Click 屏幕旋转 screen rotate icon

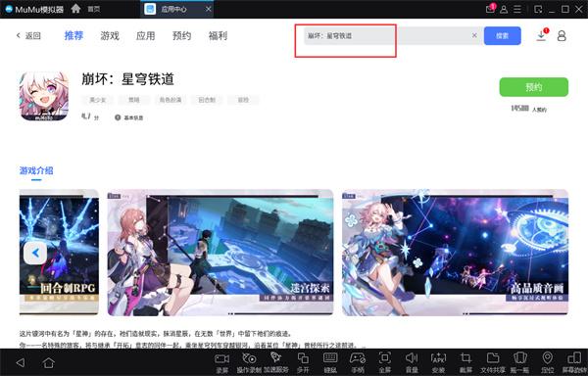(x=574, y=362)
